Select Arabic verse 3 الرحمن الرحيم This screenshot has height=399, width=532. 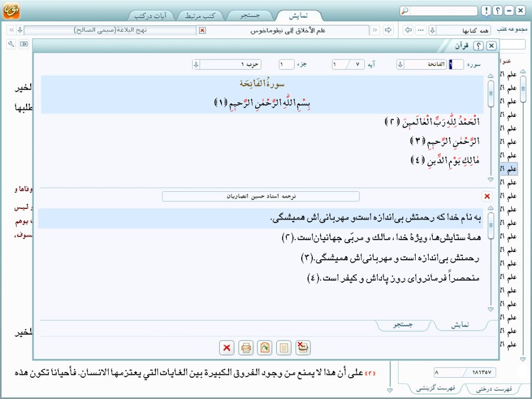coord(445,141)
